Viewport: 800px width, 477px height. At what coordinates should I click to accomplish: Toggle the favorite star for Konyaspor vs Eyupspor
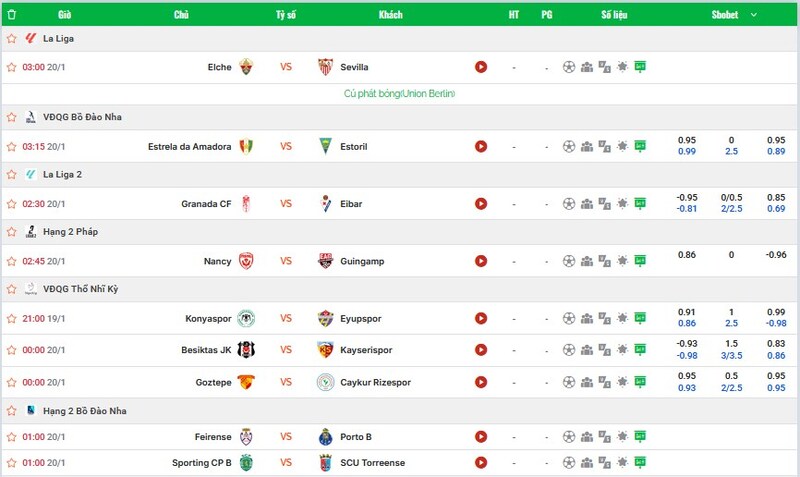point(11,318)
